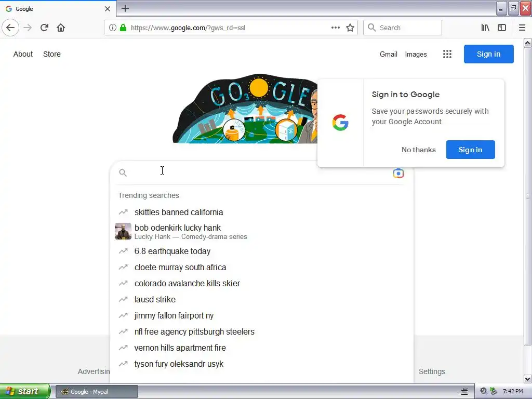
Task: Select suggestion colorado avalanche kills skier
Action: click(x=261, y=283)
